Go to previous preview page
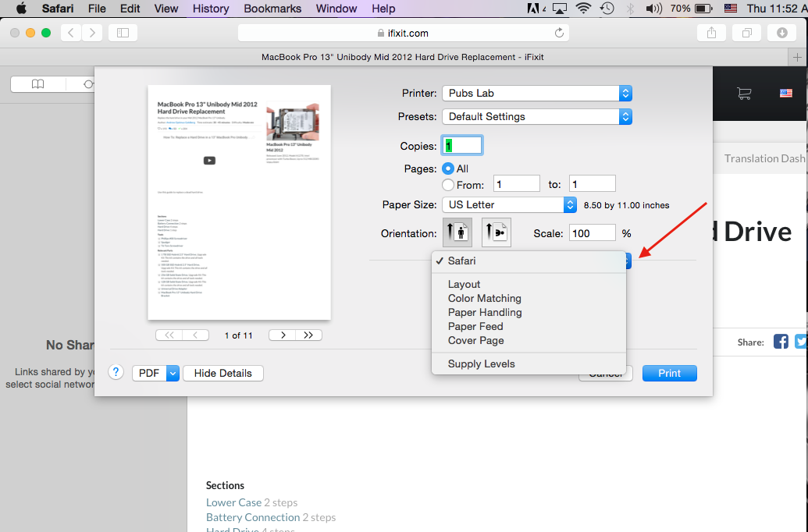The width and height of the screenshot is (808, 532). 195,335
